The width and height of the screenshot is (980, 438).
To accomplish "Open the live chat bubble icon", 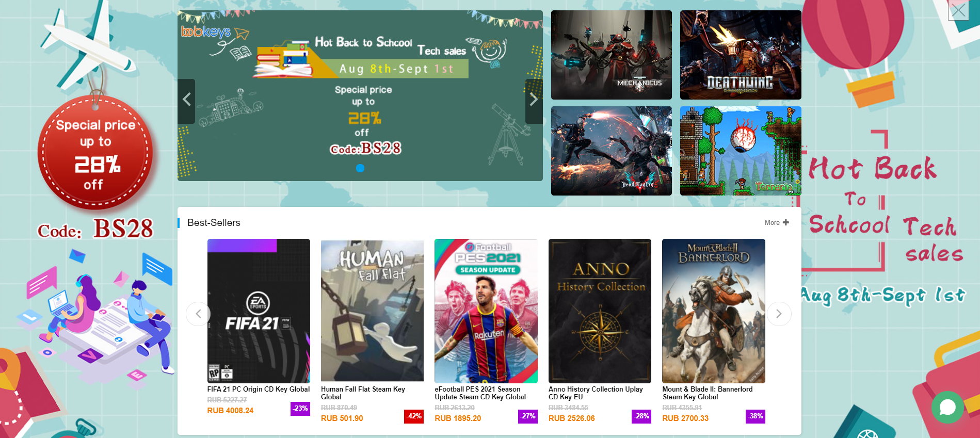I will coord(947,408).
